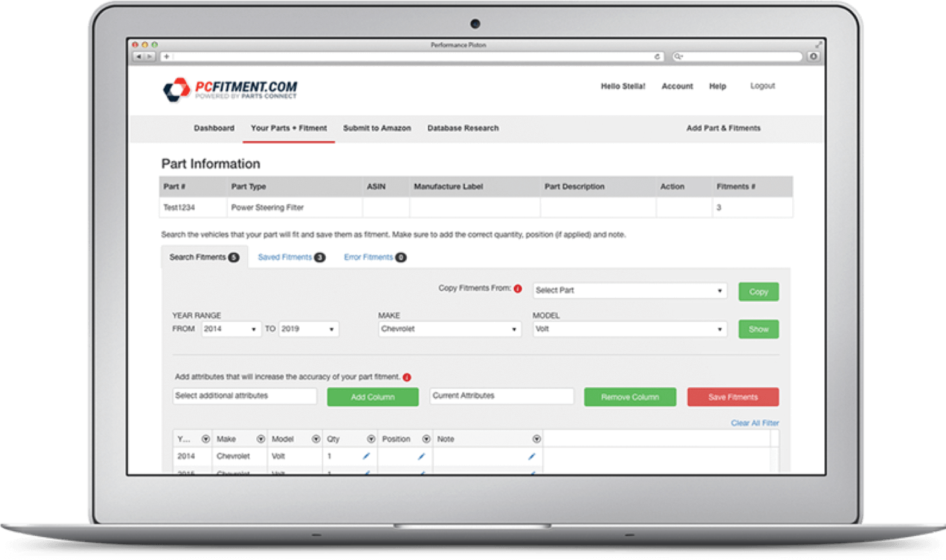Viewport: 946px width, 560px height.
Task: Open the Model dropdown showing Volt
Action: click(630, 329)
